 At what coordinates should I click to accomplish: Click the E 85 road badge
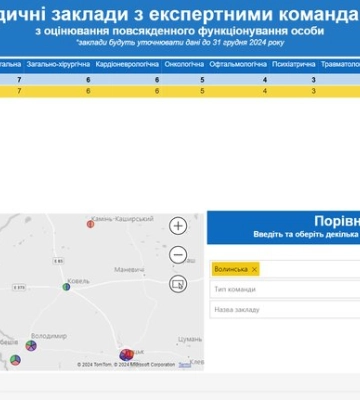[x=58, y=261]
